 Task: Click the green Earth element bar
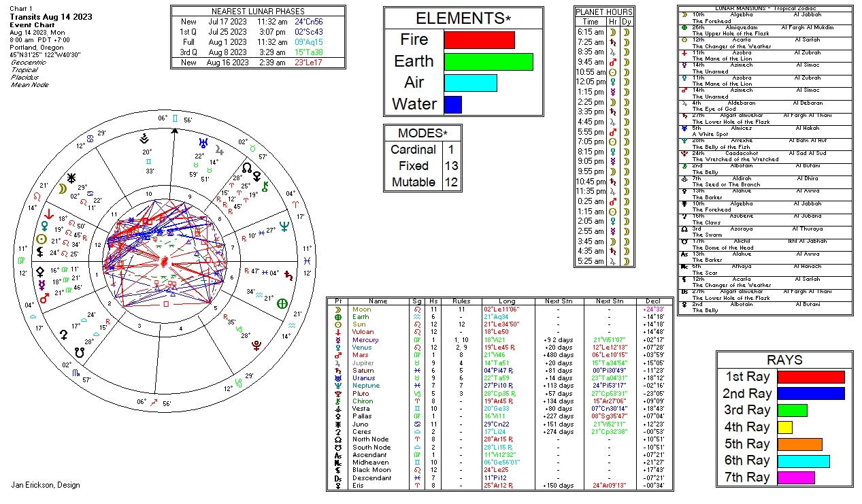click(x=488, y=61)
